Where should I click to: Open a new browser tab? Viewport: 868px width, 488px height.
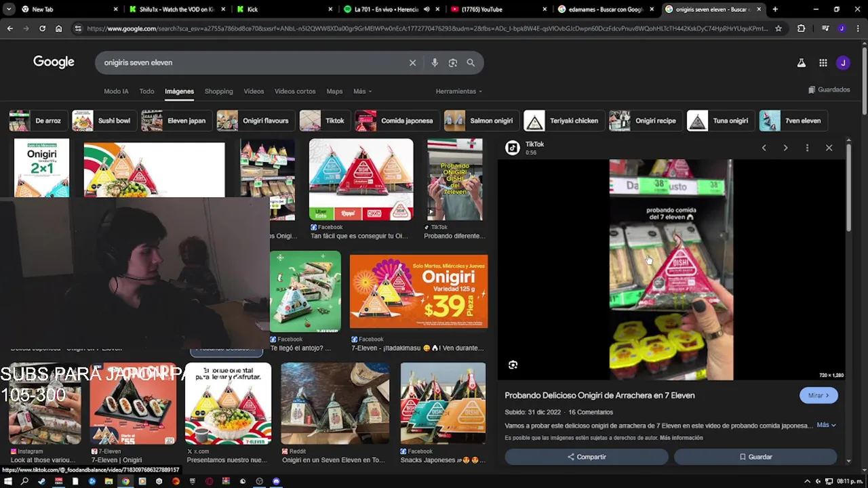[x=775, y=9]
